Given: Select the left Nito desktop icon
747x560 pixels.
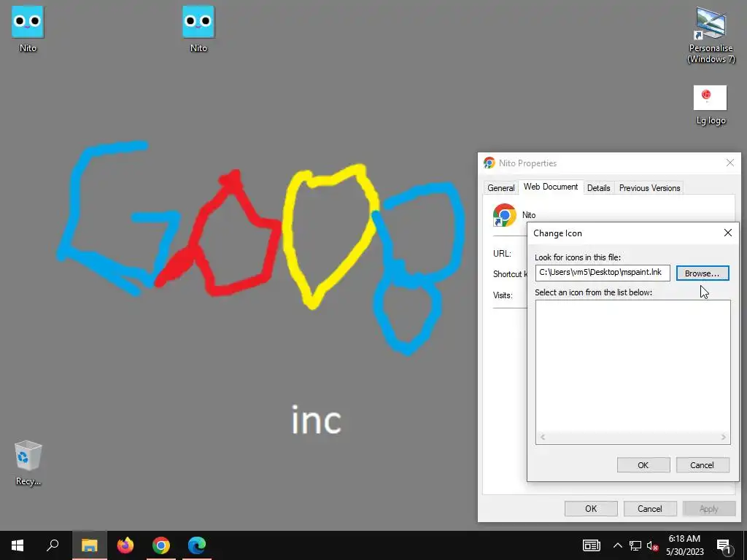Looking at the screenshot, I should click(28, 28).
